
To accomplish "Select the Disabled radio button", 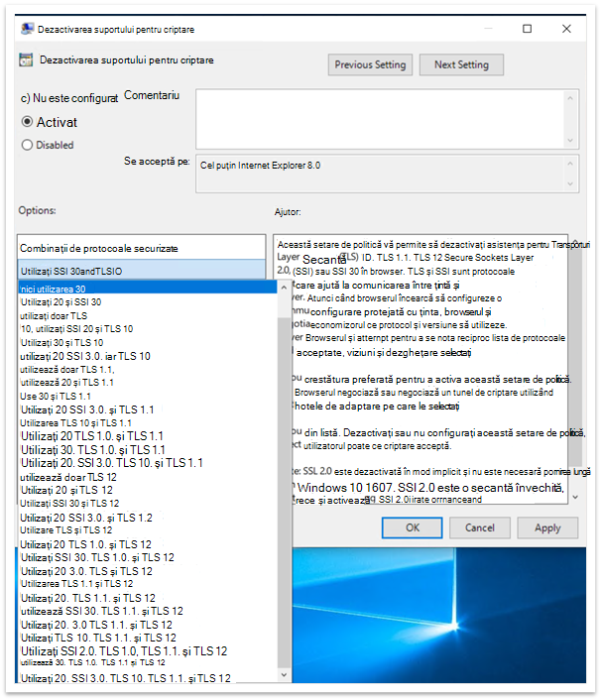I will [x=27, y=145].
